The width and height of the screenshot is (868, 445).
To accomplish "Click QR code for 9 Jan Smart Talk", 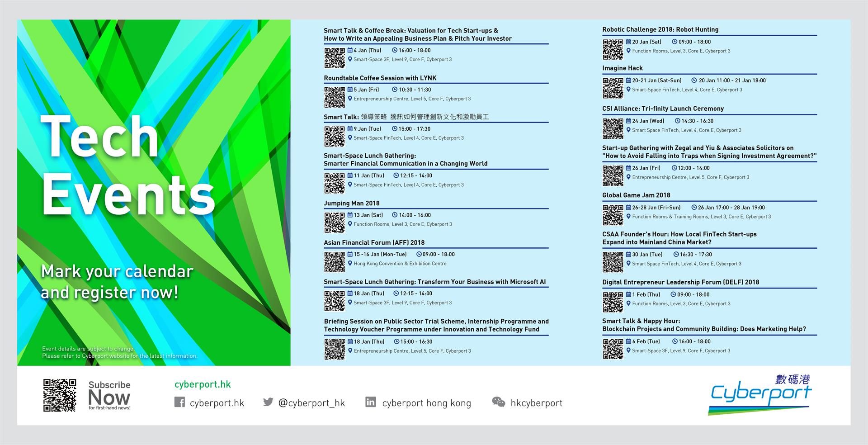I will coord(335,136).
